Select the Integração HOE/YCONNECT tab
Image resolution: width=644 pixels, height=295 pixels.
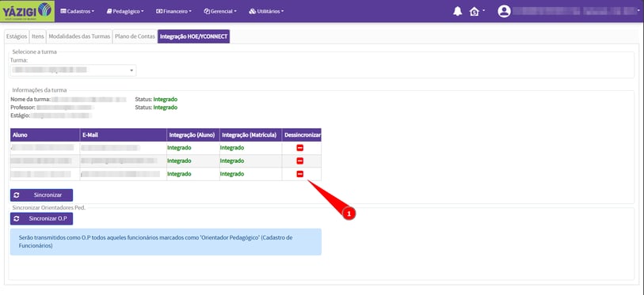click(193, 36)
